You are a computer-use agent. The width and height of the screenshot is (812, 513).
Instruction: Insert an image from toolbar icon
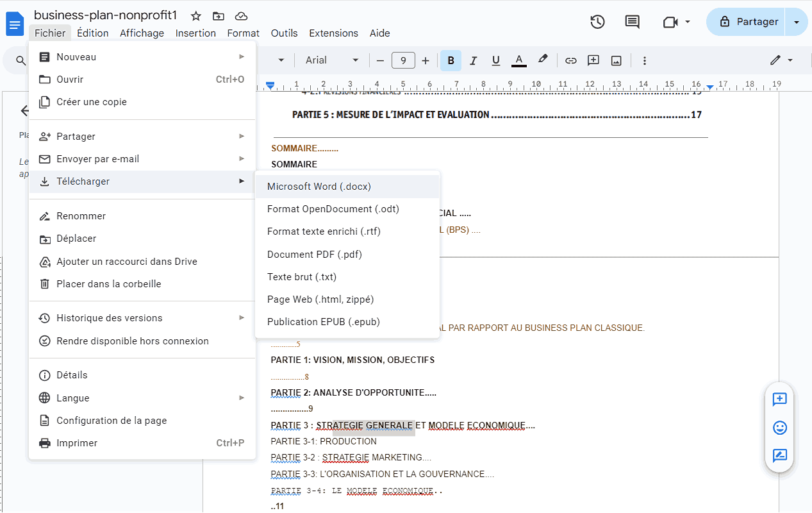point(617,61)
